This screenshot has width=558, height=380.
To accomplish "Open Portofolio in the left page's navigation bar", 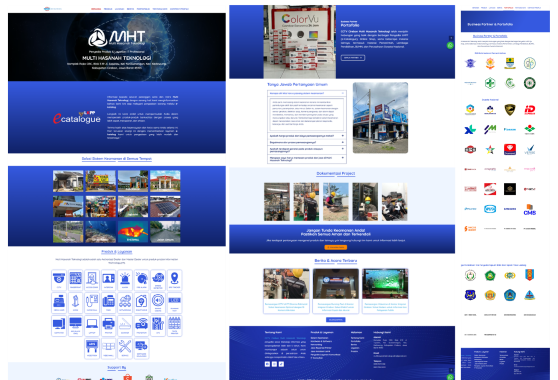I will pos(143,9).
